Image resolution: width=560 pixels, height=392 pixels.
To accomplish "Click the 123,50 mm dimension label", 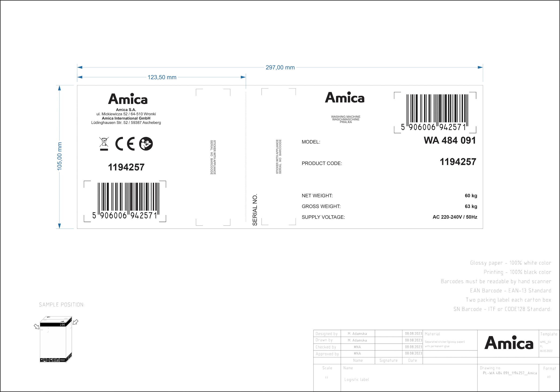I will coord(162,77).
